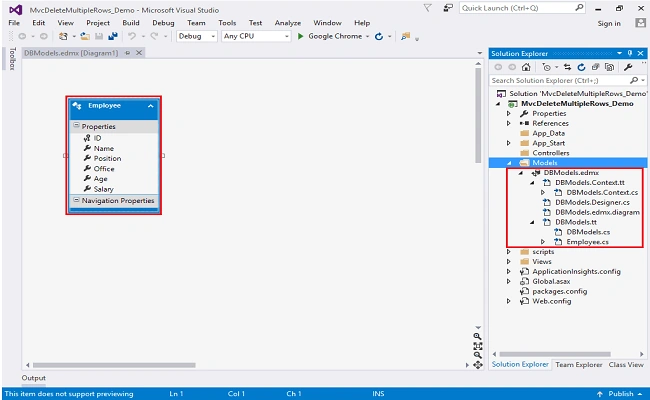This screenshot has width=650, height=400.
Task: Click the Pending Changes Filter icon
Action: click(546, 67)
